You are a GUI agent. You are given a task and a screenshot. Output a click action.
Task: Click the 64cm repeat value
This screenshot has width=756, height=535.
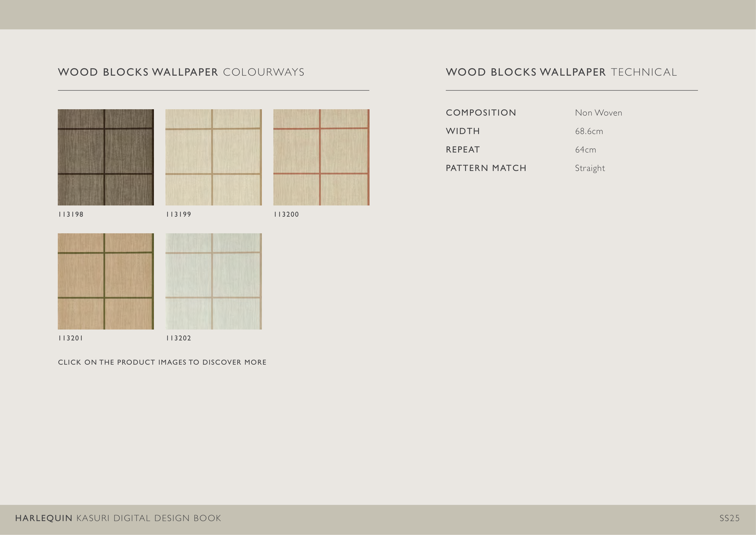(x=585, y=150)
